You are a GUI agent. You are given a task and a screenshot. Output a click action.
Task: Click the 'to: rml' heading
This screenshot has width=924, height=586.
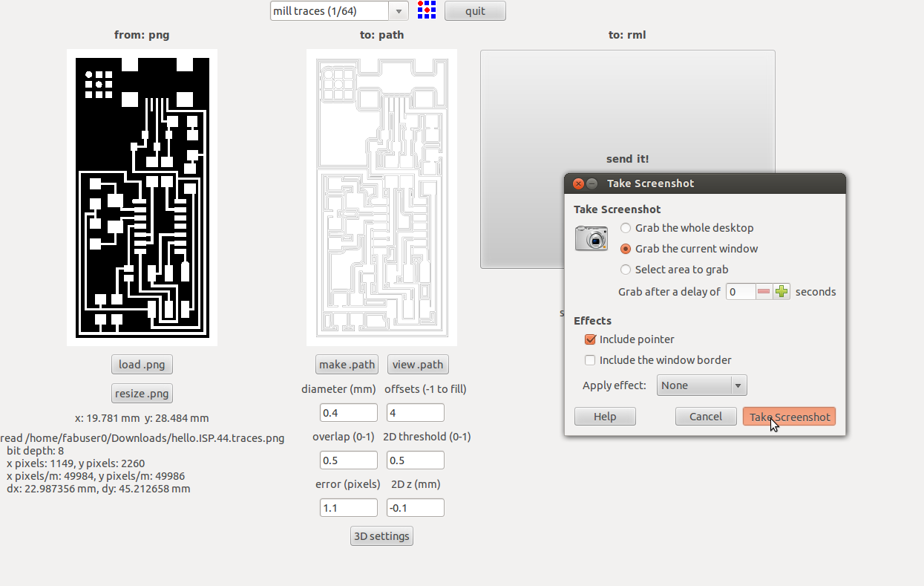[627, 35]
